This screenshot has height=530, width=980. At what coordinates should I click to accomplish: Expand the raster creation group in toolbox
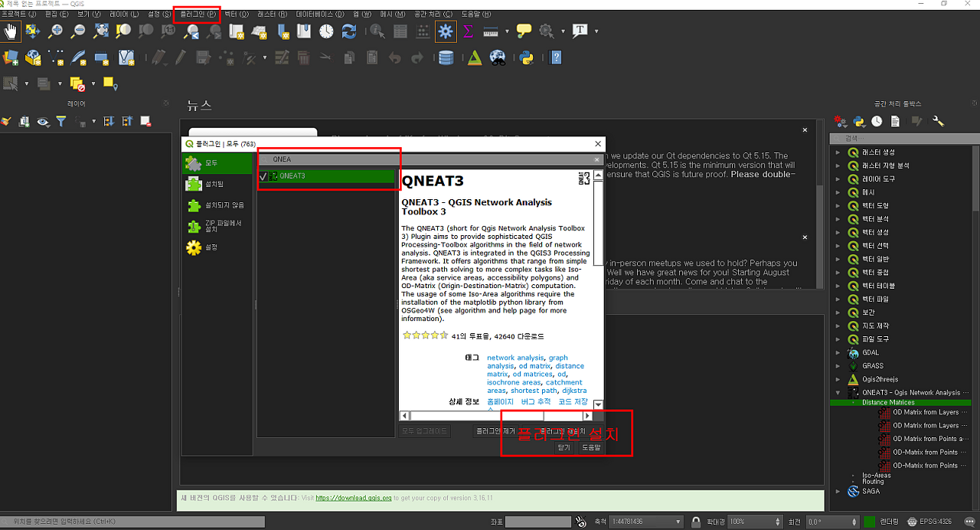(838, 152)
